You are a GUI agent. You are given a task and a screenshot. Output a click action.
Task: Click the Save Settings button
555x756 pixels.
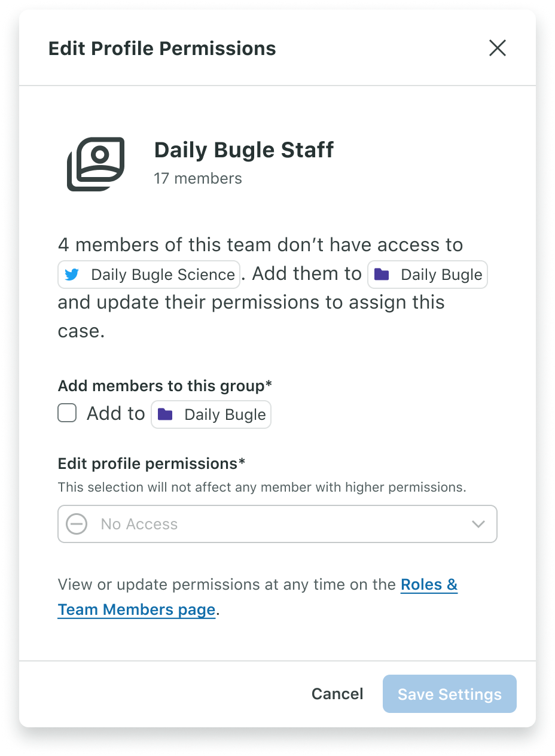click(450, 694)
